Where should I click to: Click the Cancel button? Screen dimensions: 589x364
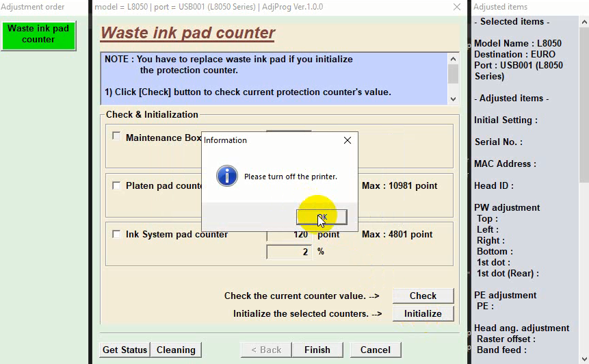pos(375,350)
